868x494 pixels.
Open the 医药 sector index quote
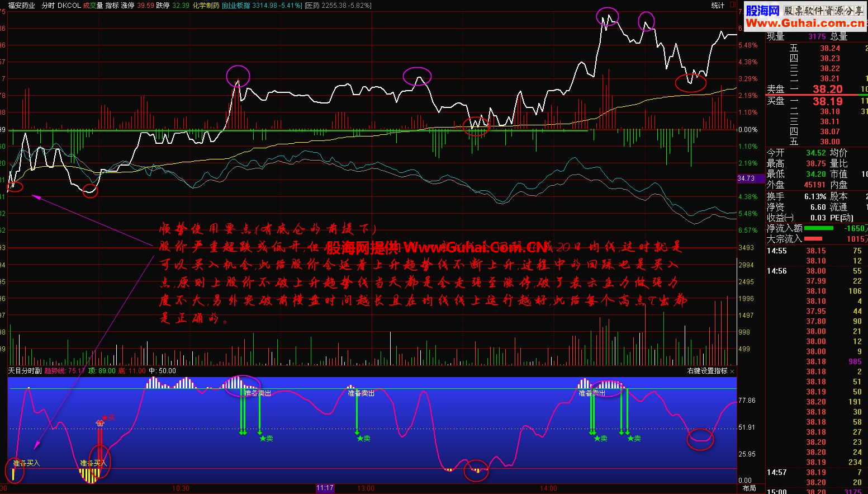coord(338,6)
